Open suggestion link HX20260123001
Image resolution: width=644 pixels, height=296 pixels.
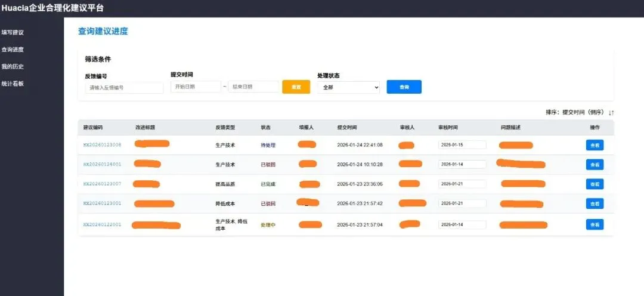tap(103, 203)
